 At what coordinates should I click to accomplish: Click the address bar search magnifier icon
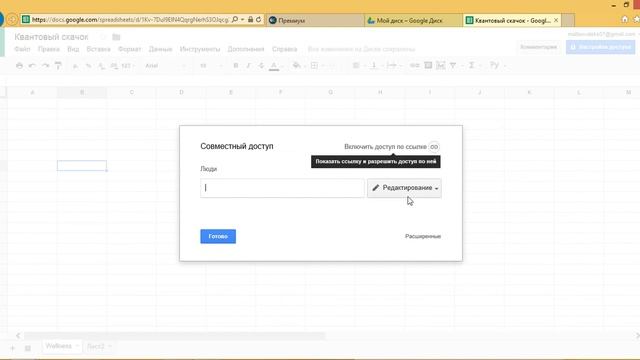235,20
